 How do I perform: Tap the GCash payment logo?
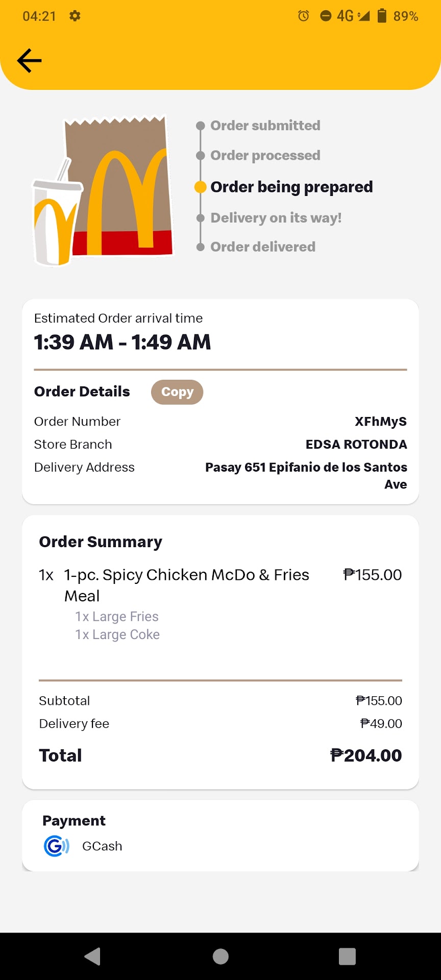(x=56, y=846)
